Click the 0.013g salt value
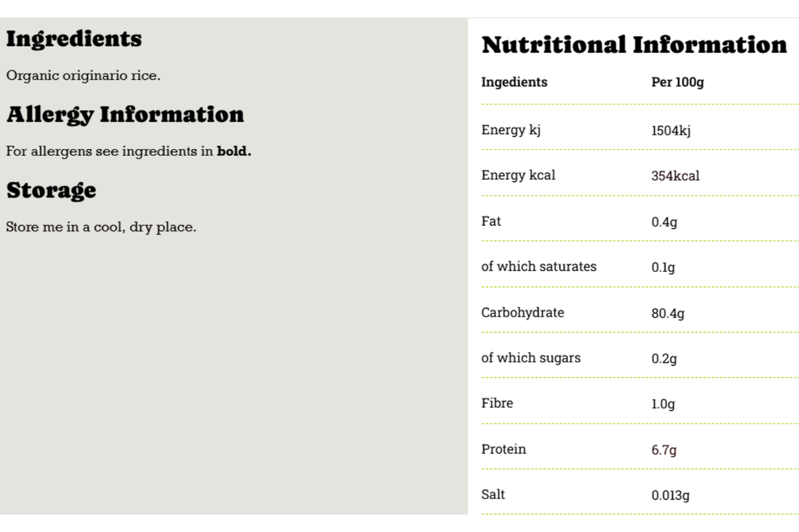 click(670, 495)
